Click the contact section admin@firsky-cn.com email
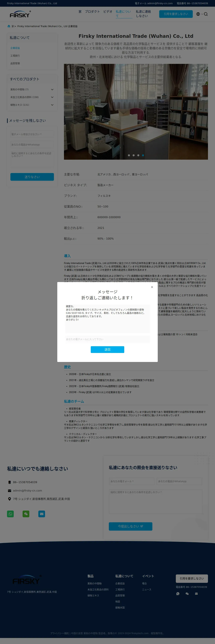The width and height of the screenshot is (215, 644). pyautogui.click(x=27, y=491)
